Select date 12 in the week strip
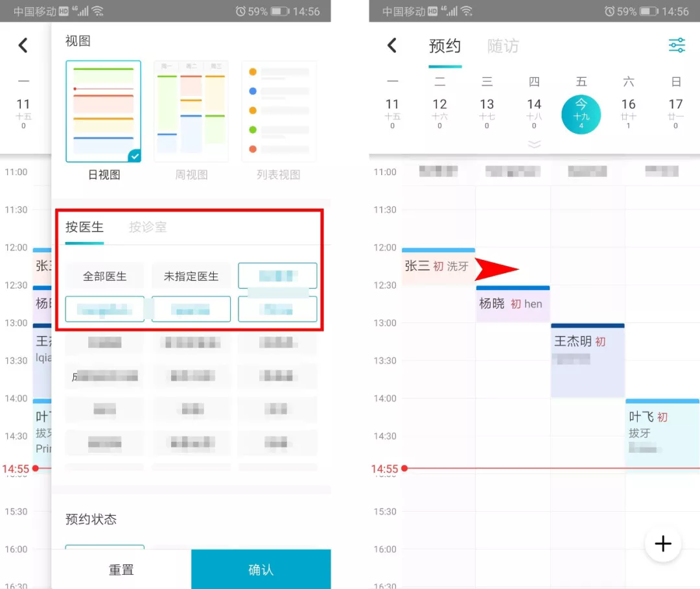Screen dimensions: 700x589 coord(439,113)
